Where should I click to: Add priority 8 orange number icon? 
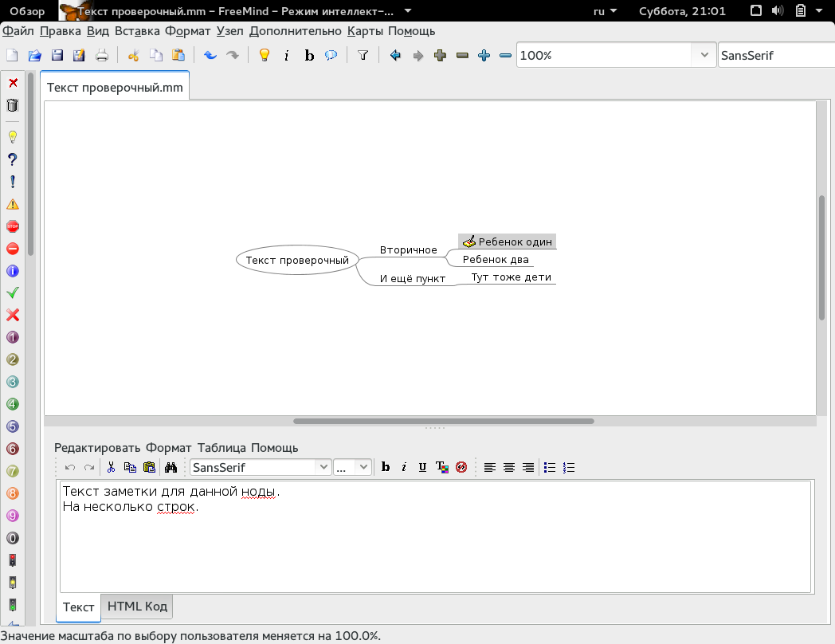[13, 493]
